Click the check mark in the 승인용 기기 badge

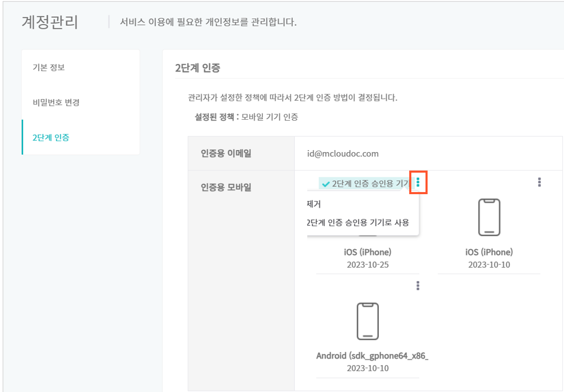tap(326, 184)
